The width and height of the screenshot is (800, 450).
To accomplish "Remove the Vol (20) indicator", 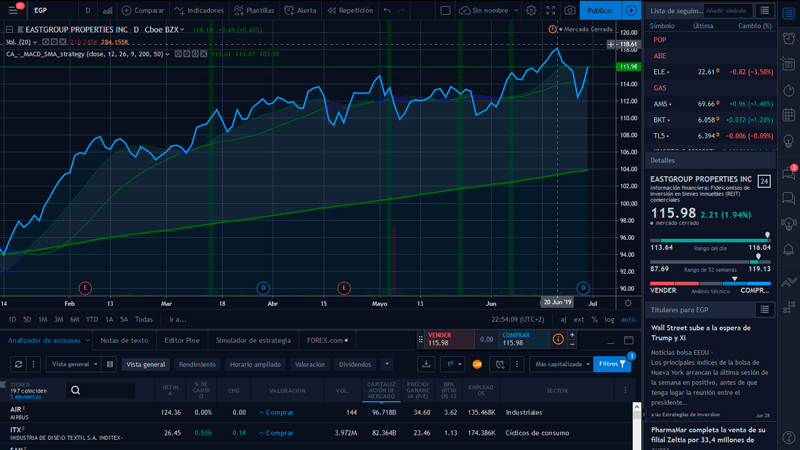I will point(63,42).
